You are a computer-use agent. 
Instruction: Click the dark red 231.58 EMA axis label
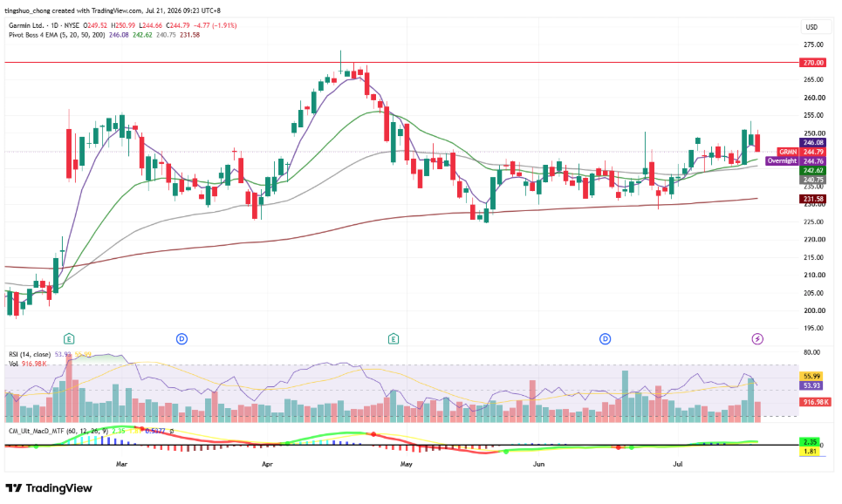coord(813,199)
